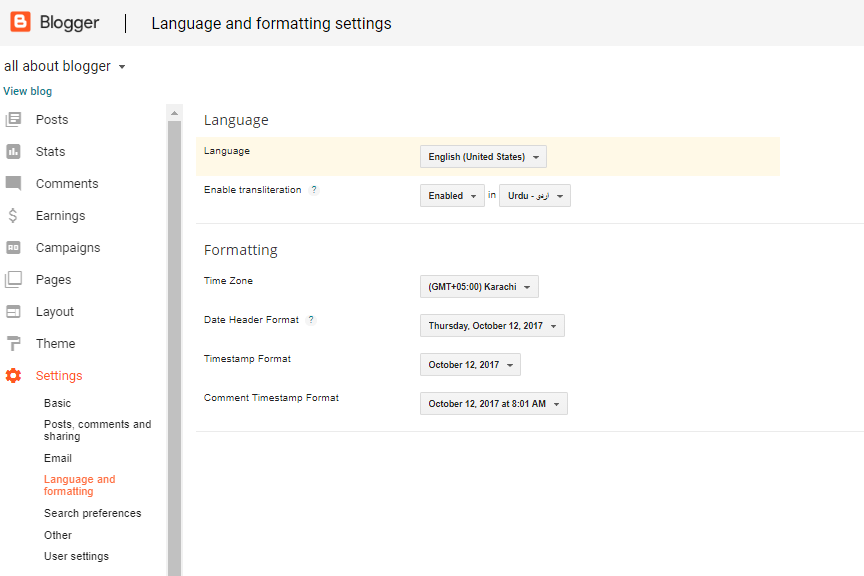Open the Urdu transliteration language dropdown

coord(534,195)
